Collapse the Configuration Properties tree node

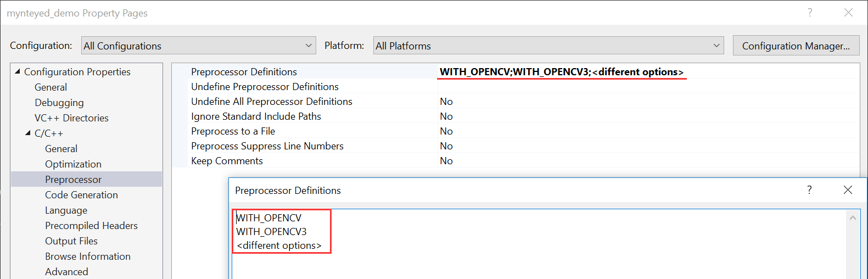(18, 71)
